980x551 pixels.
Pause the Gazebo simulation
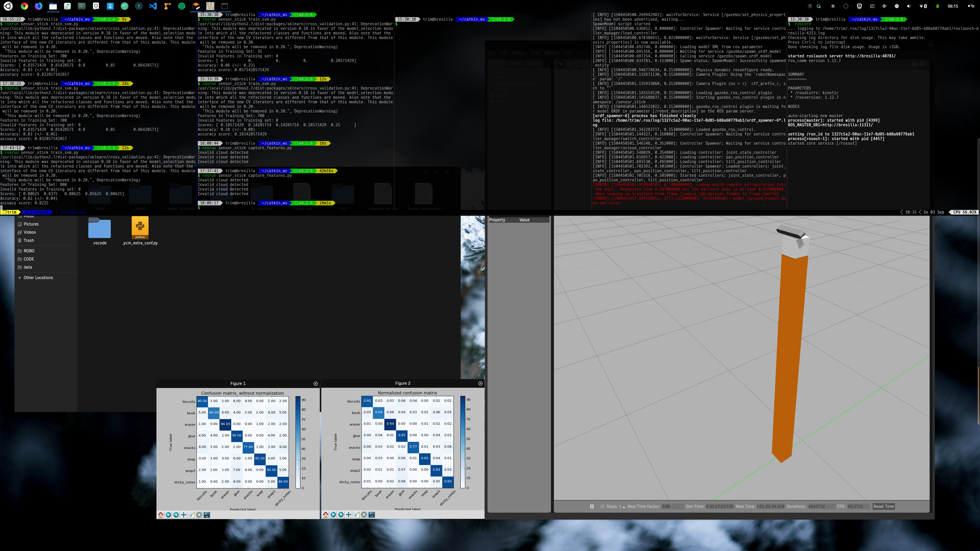592,507
